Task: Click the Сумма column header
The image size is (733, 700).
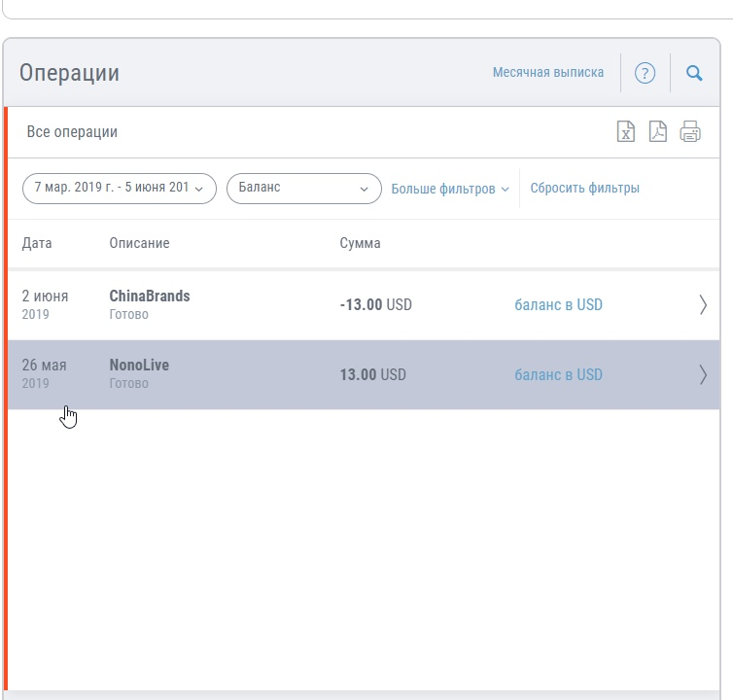Action: click(x=360, y=243)
